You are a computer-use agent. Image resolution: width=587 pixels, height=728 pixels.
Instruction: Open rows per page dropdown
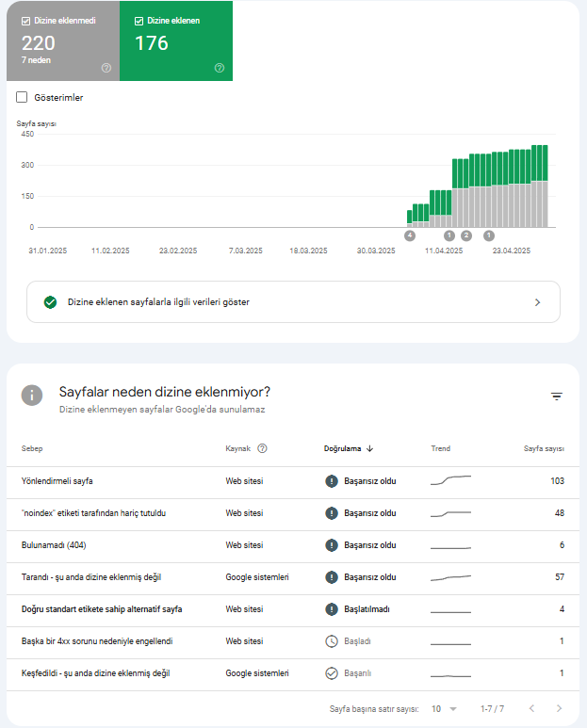tap(445, 709)
